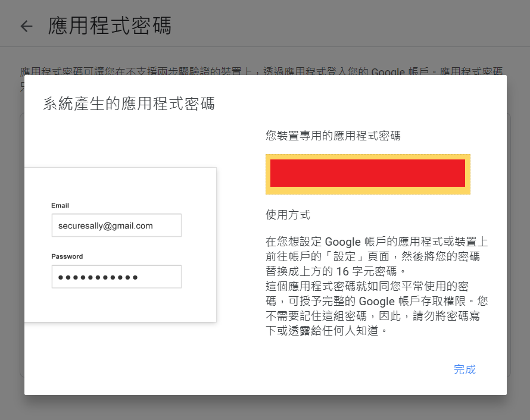The height and width of the screenshot is (420, 530).
Task: Click the bold 16 in the instructions
Action: tap(342, 272)
